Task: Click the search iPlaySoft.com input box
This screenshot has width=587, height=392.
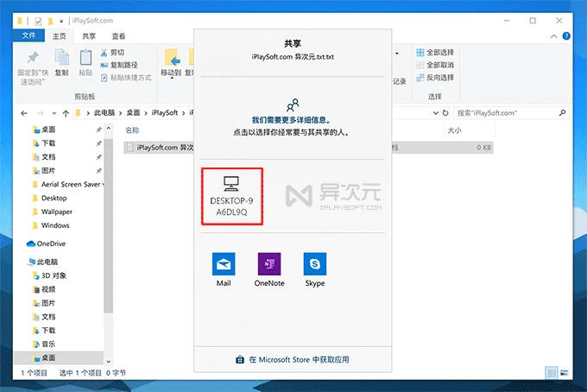Action: (x=509, y=112)
